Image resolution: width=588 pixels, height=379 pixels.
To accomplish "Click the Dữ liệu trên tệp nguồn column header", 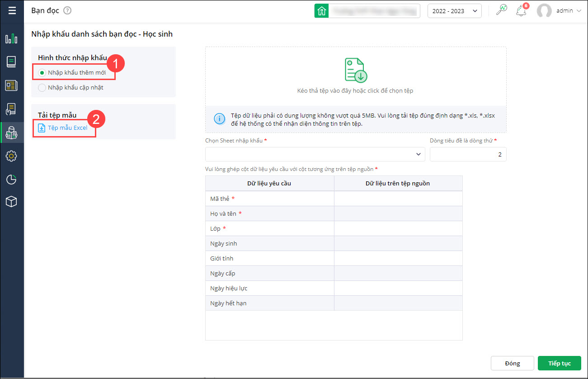I will [x=398, y=184].
